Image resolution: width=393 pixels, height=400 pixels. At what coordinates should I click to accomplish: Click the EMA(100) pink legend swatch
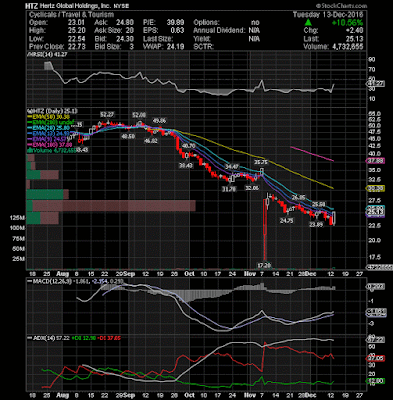[x=31, y=145]
